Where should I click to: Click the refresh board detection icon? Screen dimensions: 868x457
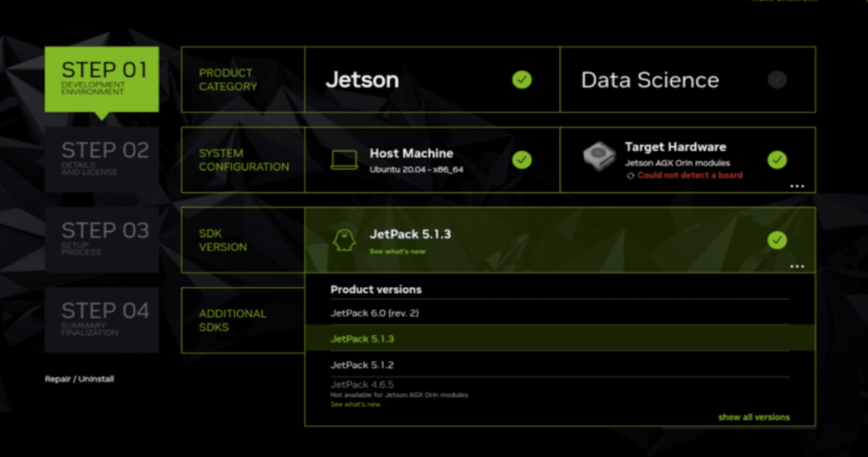630,176
